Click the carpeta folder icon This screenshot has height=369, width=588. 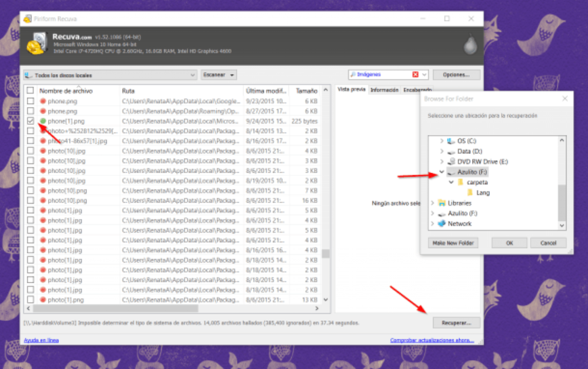[461, 182]
